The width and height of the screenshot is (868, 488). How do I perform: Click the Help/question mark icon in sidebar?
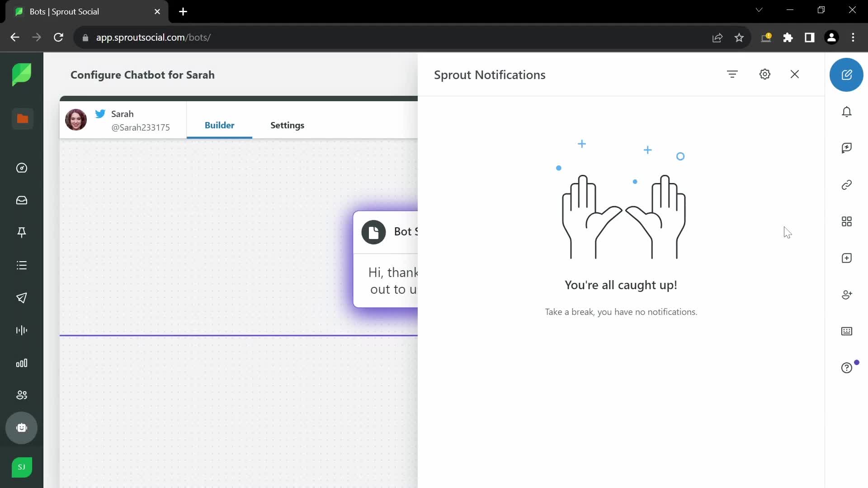(847, 368)
